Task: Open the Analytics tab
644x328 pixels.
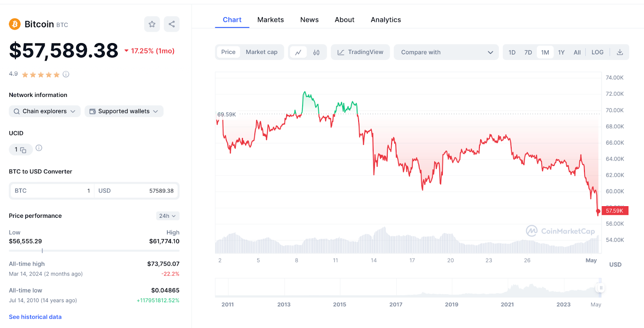Action: coord(386,20)
